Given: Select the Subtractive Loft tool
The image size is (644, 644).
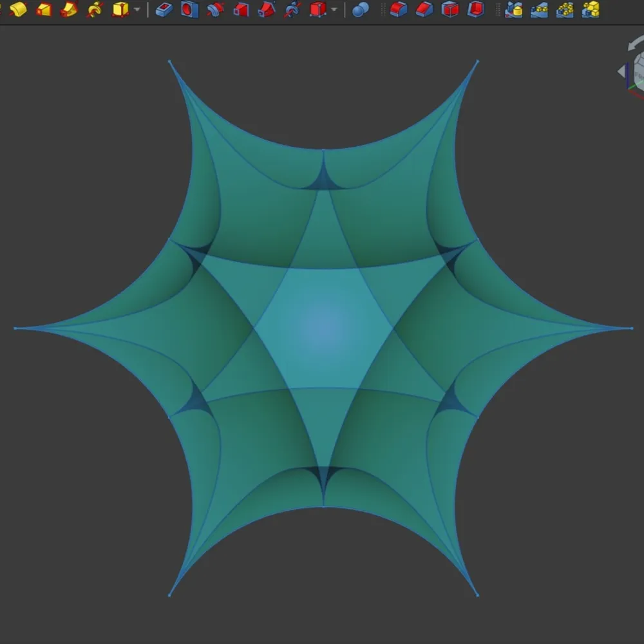Looking at the screenshot, I should pyautogui.click(x=241, y=9).
